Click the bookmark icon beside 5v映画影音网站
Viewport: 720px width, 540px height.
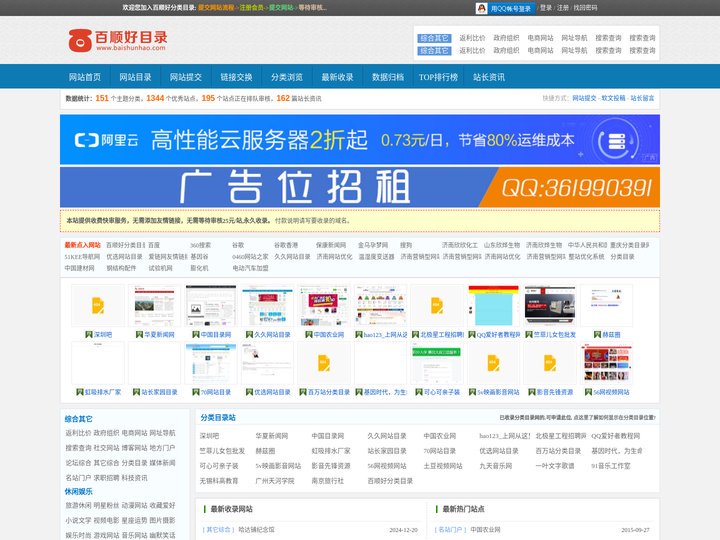click(472, 392)
